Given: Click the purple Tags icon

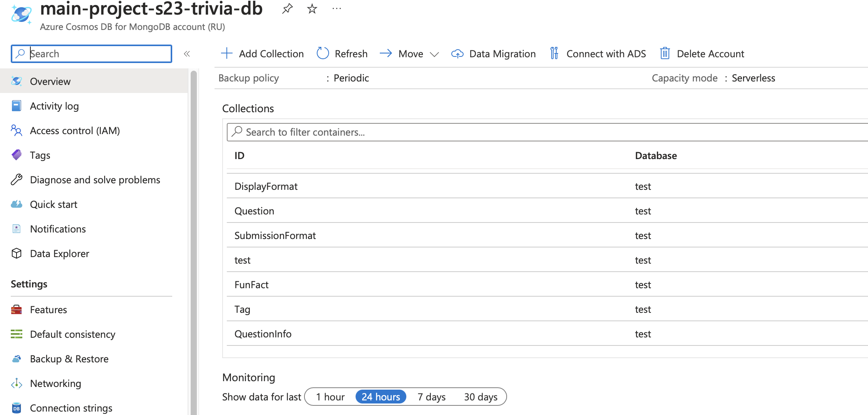Looking at the screenshot, I should pos(17,155).
